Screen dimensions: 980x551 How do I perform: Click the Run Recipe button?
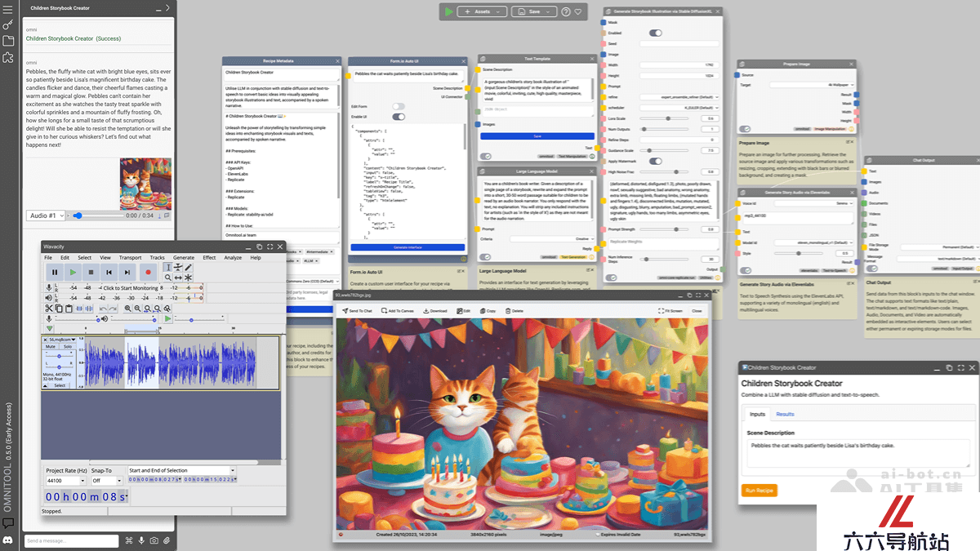point(759,491)
